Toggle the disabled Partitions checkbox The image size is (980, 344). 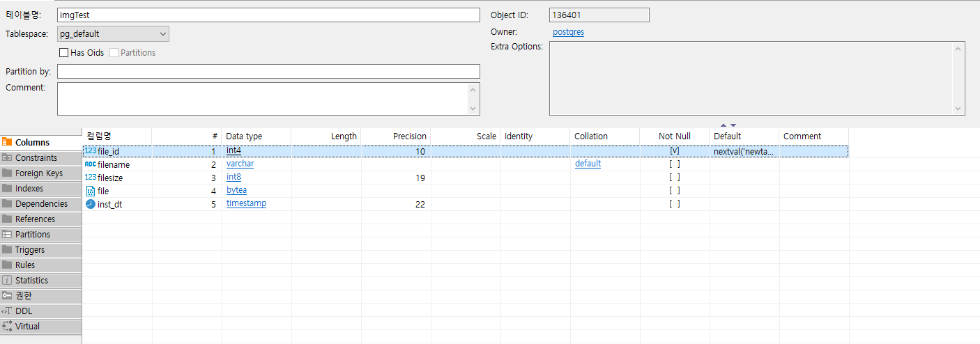click(114, 53)
